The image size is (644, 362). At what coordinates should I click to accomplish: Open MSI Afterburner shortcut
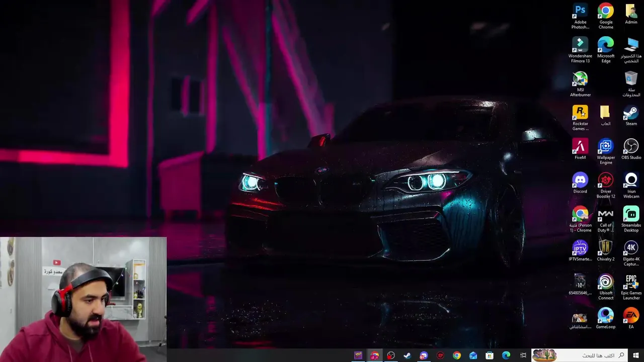pos(580,84)
